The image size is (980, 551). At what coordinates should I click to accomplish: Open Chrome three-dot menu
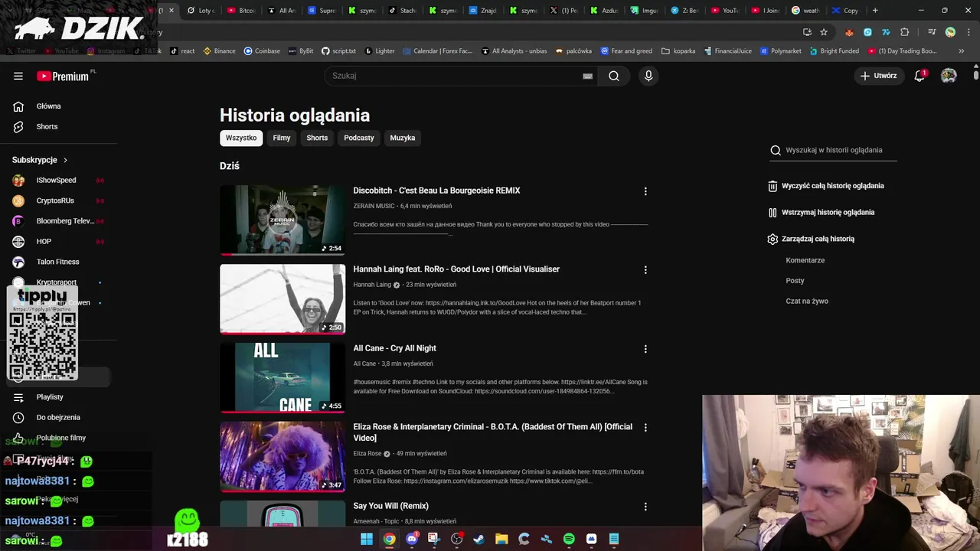[968, 32]
